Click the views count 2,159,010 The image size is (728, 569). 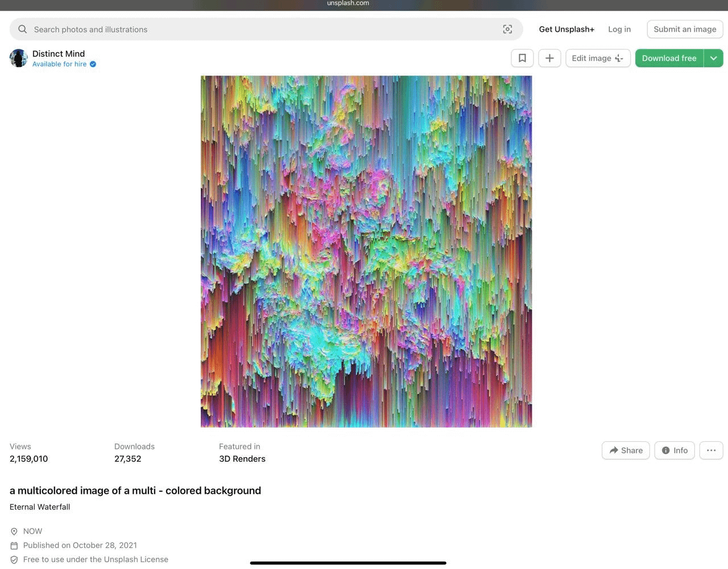[x=28, y=459]
